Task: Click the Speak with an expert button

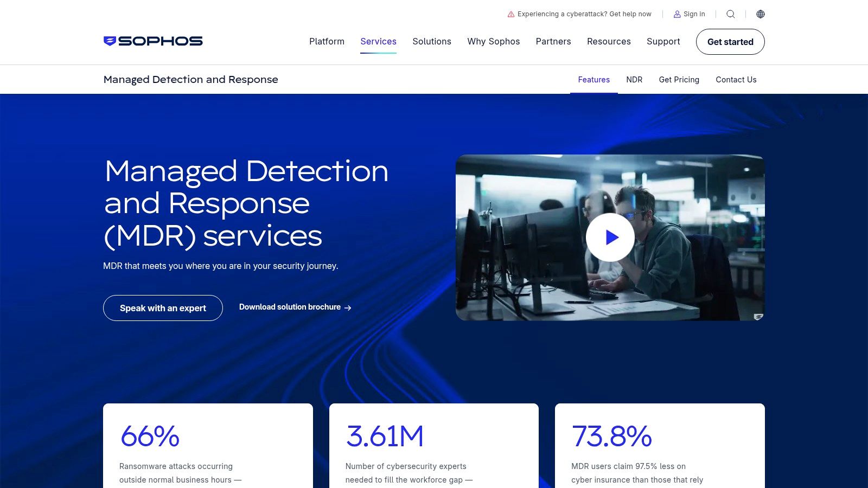Action: point(162,308)
